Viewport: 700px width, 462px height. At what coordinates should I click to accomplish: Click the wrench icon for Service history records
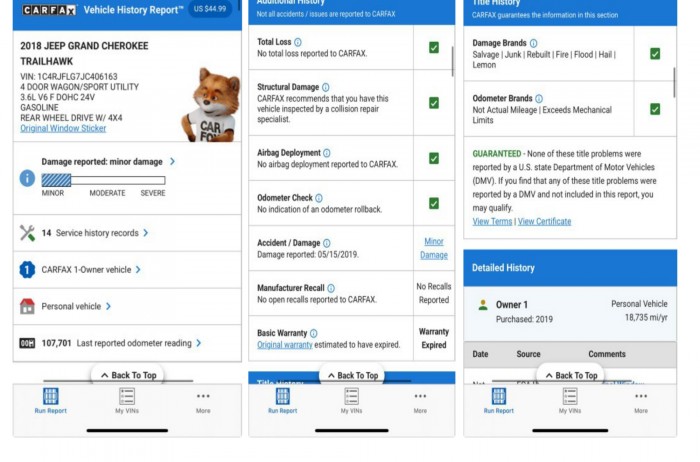point(28,233)
